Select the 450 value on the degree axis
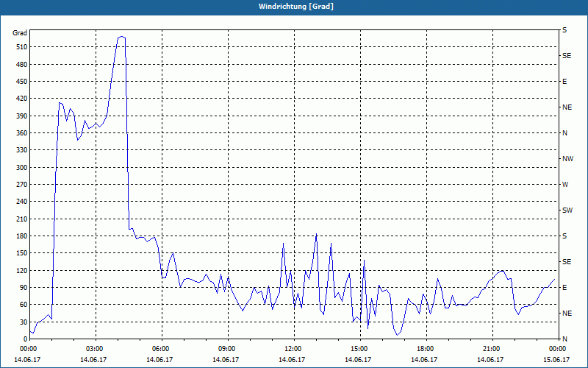Image resolution: width=588 pixels, height=368 pixels. 21,82
